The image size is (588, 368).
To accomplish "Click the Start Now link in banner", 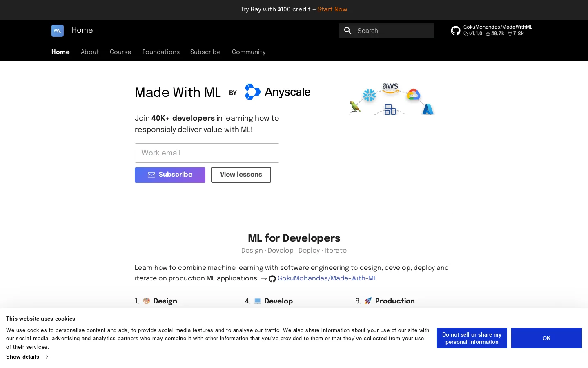I will click(x=332, y=9).
